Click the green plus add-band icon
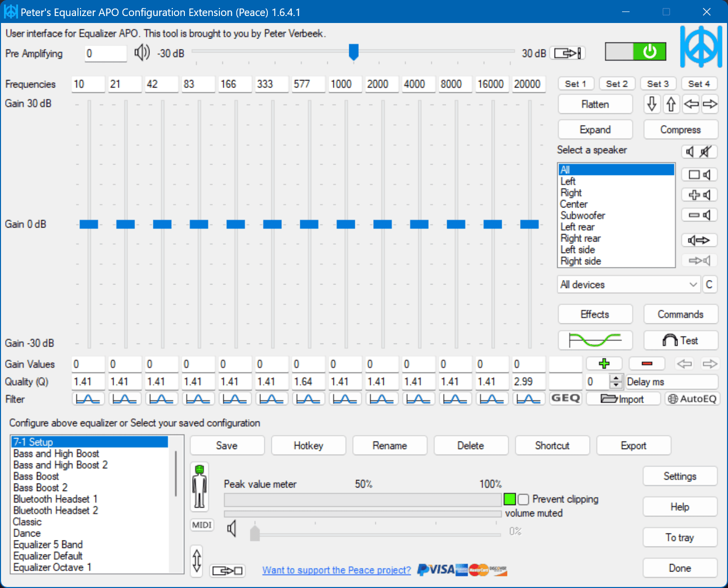728x588 pixels. click(x=604, y=363)
